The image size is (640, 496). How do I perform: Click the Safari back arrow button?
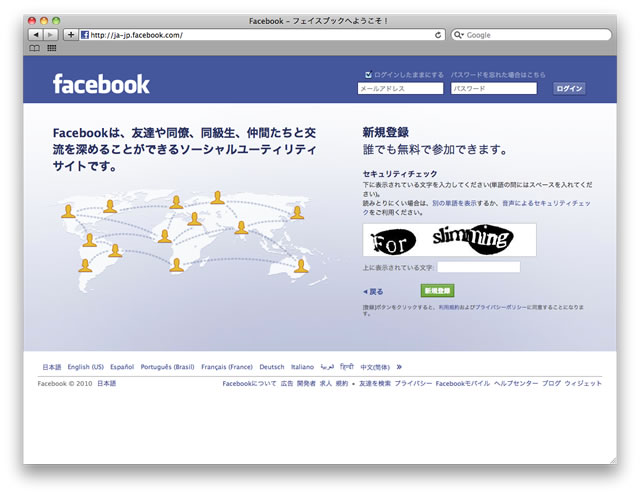click(36, 35)
